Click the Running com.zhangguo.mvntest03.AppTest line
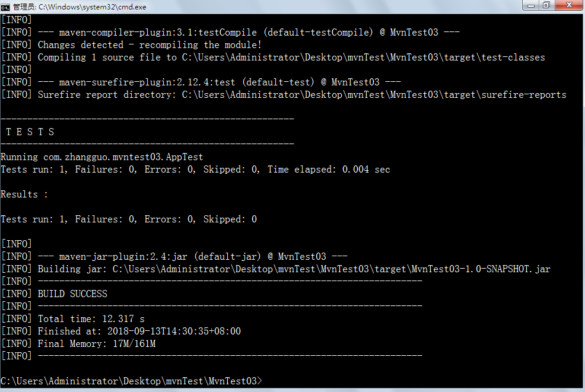The width and height of the screenshot is (585, 392). click(x=101, y=157)
